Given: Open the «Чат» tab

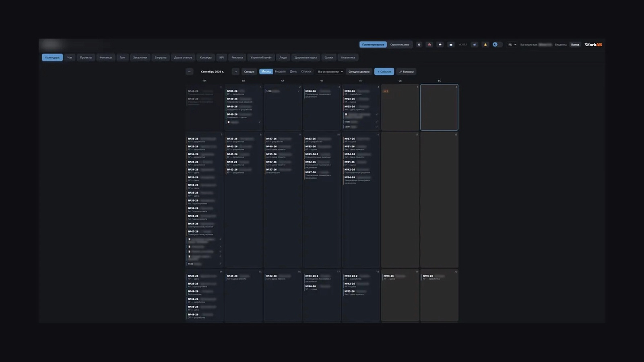Looking at the screenshot, I should pyautogui.click(x=70, y=58).
